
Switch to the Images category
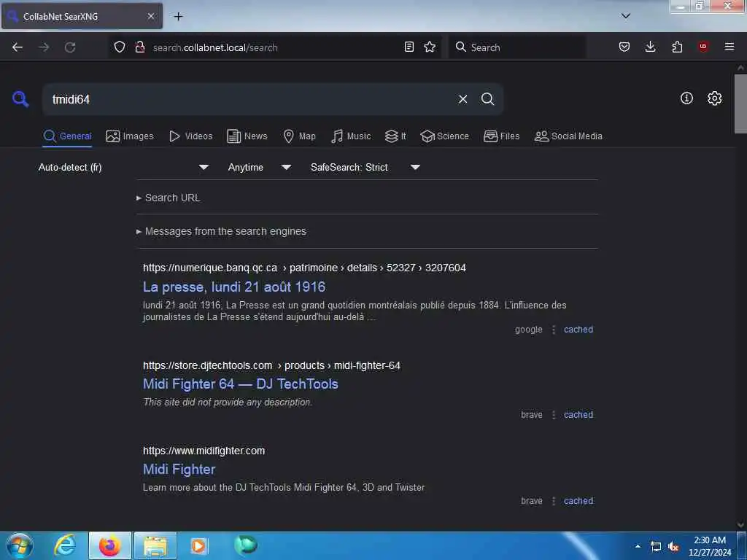[x=130, y=136]
